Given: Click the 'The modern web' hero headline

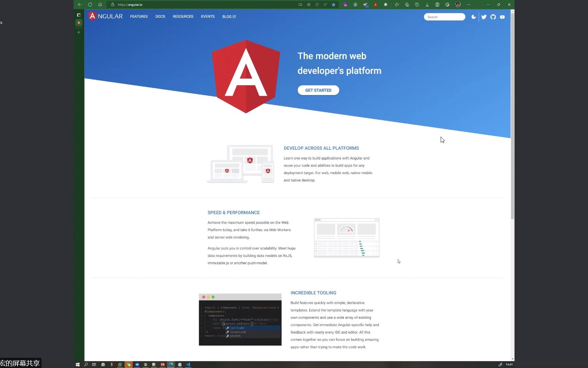Looking at the screenshot, I should [x=332, y=56].
